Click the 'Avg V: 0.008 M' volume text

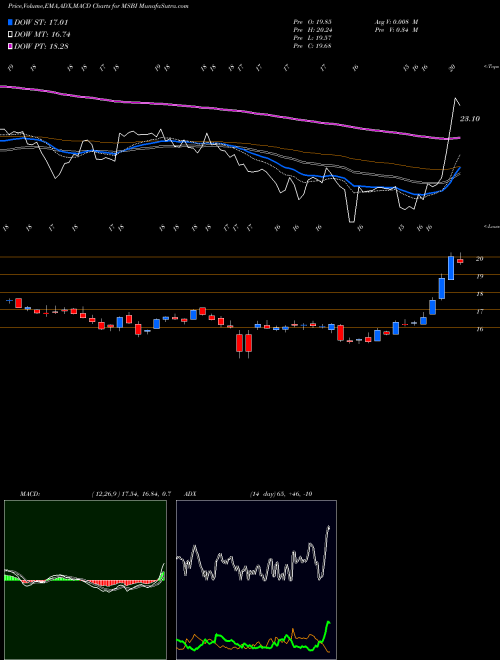tap(396, 22)
